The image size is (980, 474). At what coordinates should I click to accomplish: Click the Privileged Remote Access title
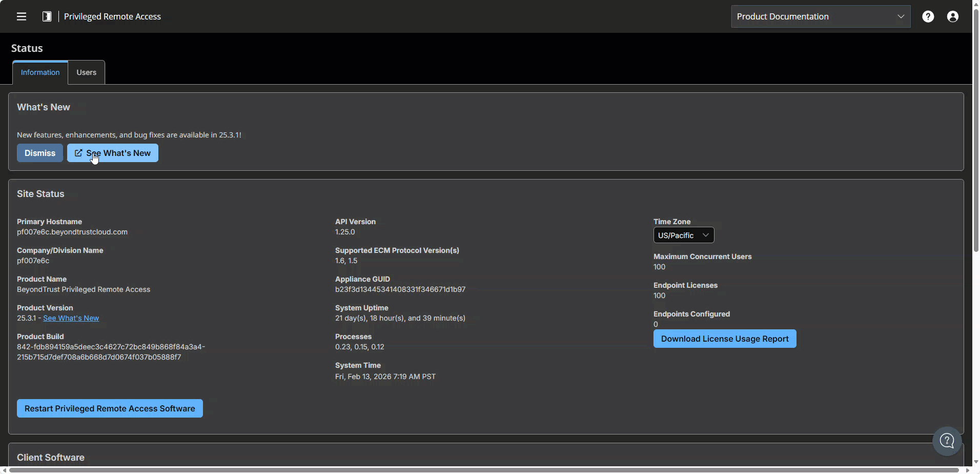[x=112, y=16]
